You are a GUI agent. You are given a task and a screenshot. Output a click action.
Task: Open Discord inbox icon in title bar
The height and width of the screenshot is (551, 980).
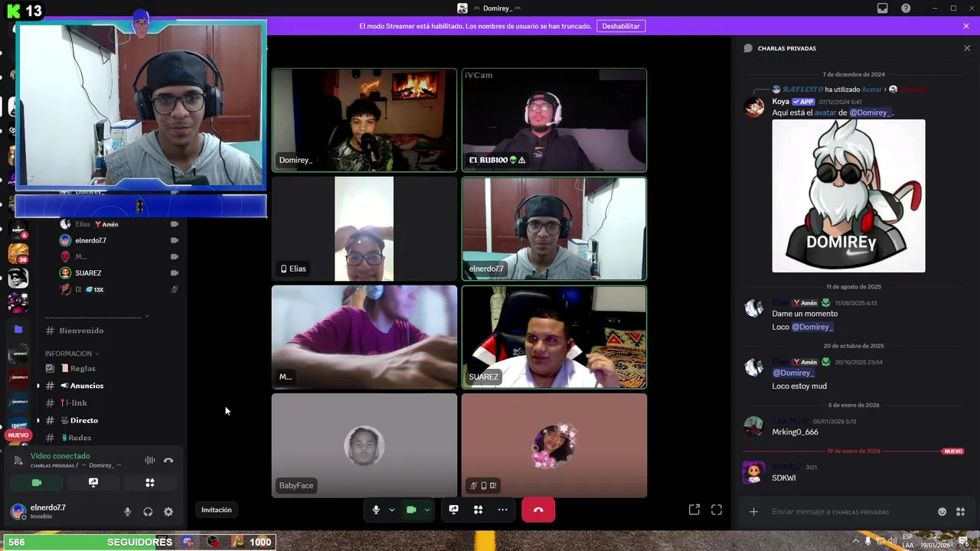[883, 8]
